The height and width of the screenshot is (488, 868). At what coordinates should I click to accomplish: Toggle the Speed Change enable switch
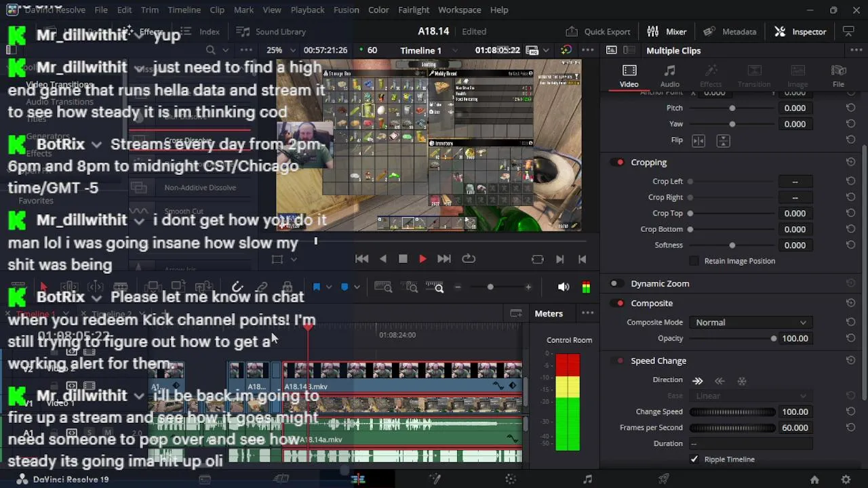point(617,361)
